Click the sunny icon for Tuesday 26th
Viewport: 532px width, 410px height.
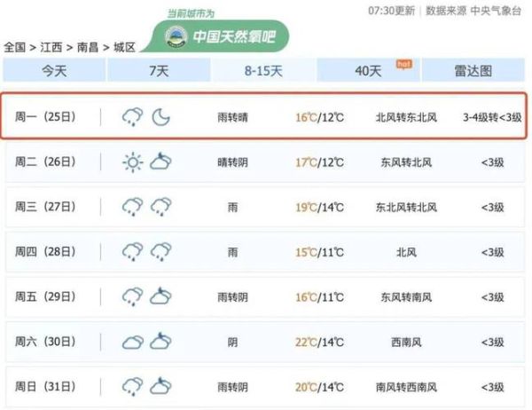click(x=133, y=162)
